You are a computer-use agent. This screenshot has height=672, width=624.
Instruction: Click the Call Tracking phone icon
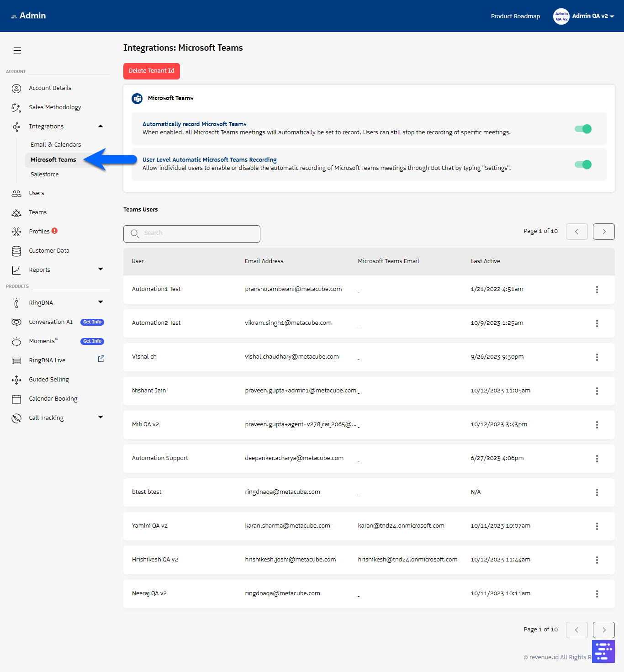click(x=16, y=418)
